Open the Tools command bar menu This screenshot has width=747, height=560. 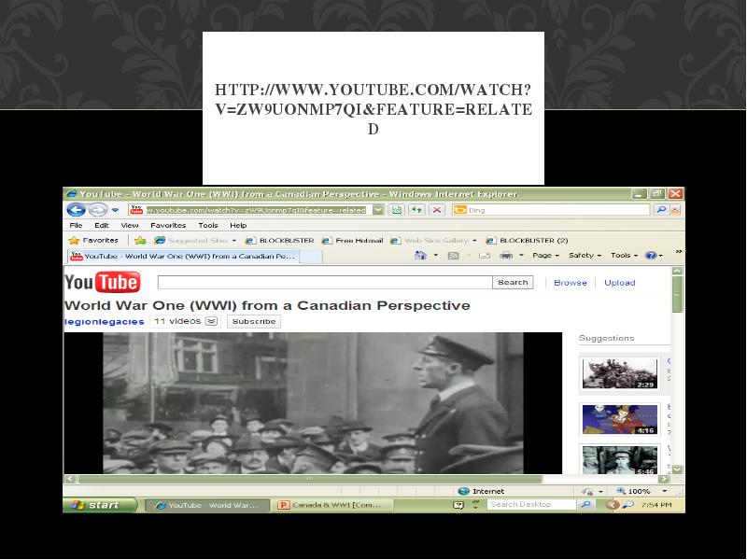pyautogui.click(x=624, y=255)
